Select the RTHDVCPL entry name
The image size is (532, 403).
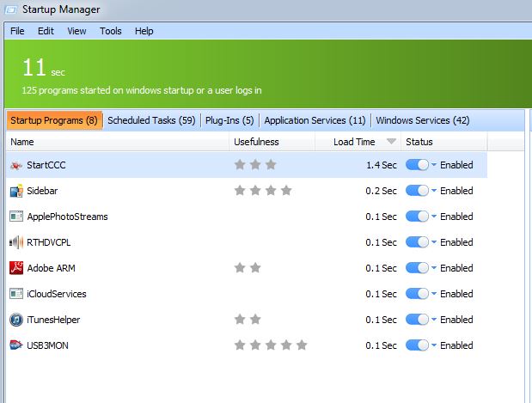[48, 242]
